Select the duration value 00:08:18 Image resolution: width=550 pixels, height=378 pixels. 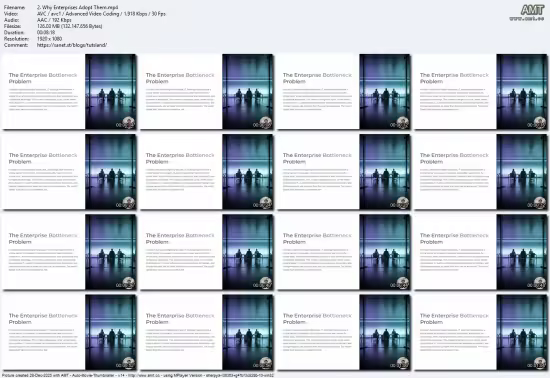(x=46, y=33)
